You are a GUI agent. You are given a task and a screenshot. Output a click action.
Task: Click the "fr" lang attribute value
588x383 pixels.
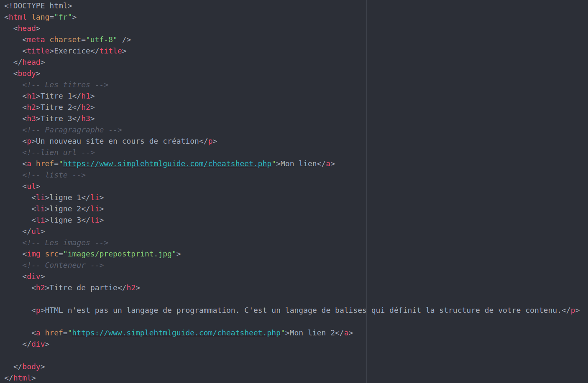[63, 17]
